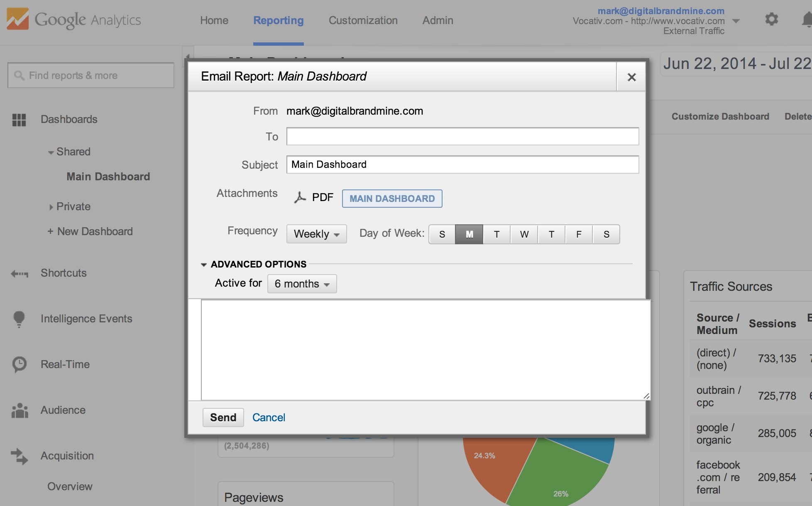812x506 pixels.
Task: Click the Intelligence Events lightbulb icon
Action: (19, 319)
